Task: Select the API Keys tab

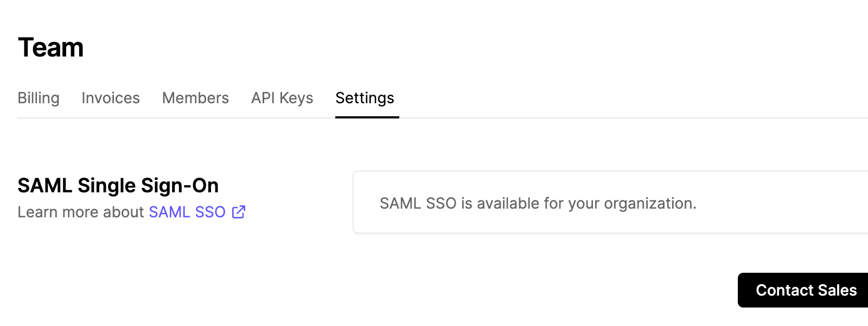Action: tap(282, 98)
